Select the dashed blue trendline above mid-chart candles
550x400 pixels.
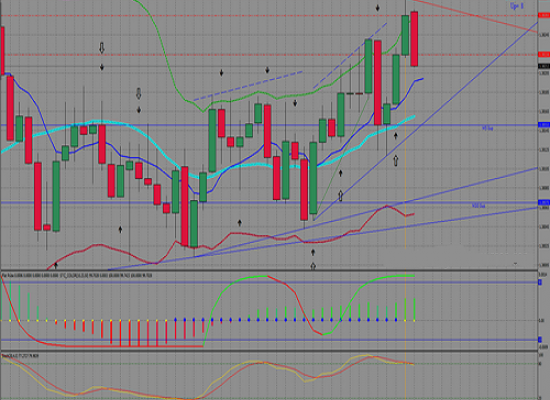(248, 86)
